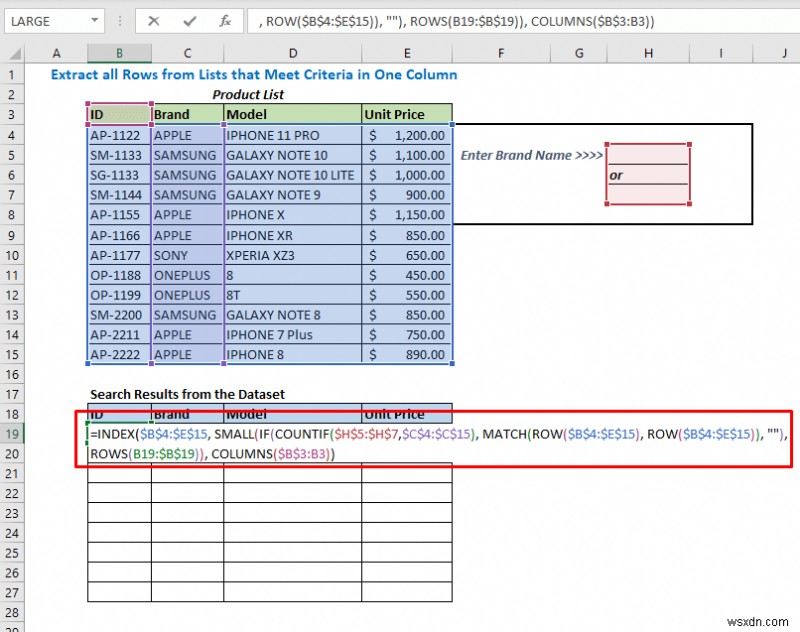This screenshot has height=632, width=800.
Task: Select the cell with ID 'AP-1122'
Action: [119, 134]
